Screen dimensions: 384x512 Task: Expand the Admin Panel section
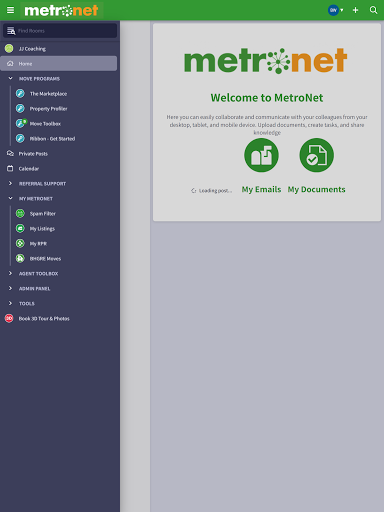(10, 288)
